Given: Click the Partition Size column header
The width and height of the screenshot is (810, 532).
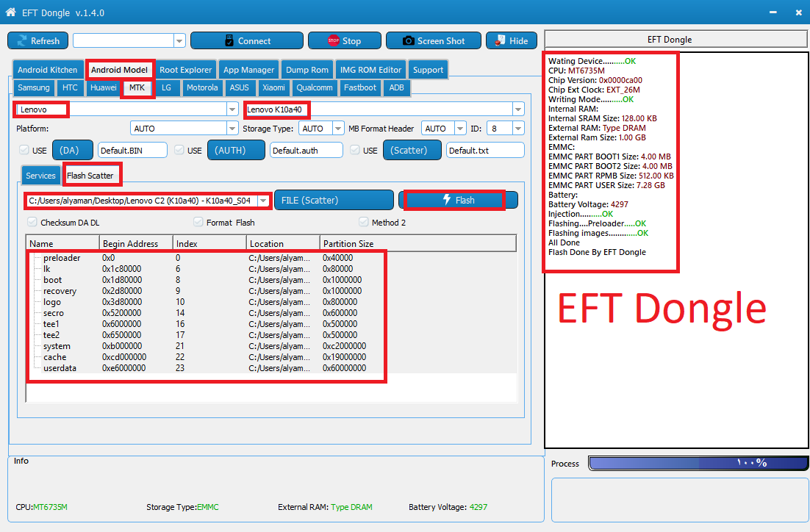Looking at the screenshot, I should [x=418, y=244].
